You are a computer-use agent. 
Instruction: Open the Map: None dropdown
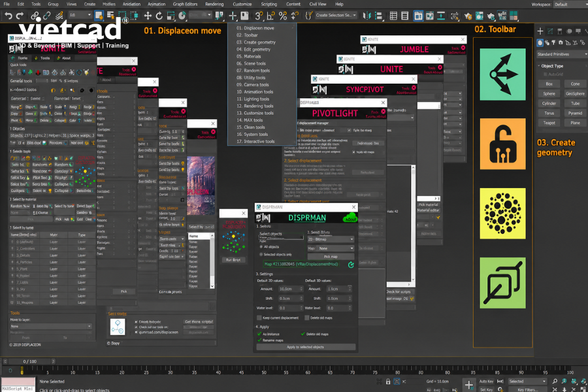336,248
